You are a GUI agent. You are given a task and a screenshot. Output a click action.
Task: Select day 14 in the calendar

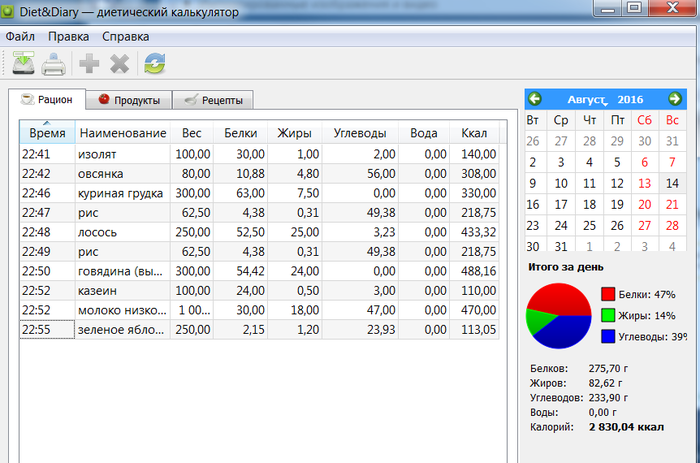[x=672, y=183]
